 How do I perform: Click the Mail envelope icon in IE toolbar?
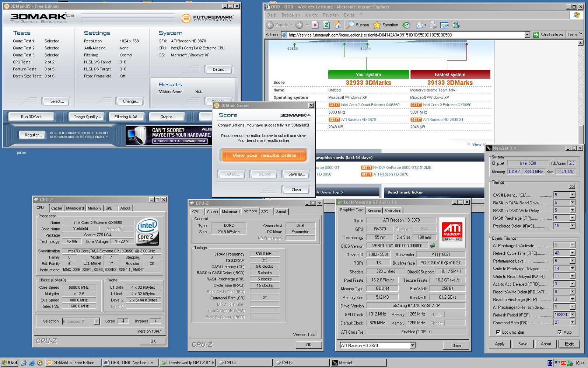[420, 25]
